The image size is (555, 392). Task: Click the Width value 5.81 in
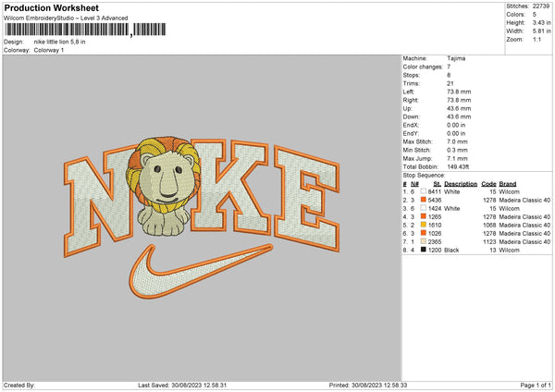click(x=541, y=31)
